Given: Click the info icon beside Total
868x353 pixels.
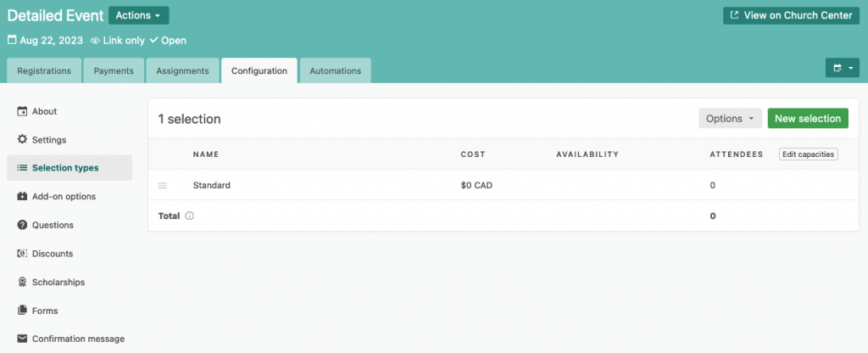Looking at the screenshot, I should pyautogui.click(x=189, y=216).
